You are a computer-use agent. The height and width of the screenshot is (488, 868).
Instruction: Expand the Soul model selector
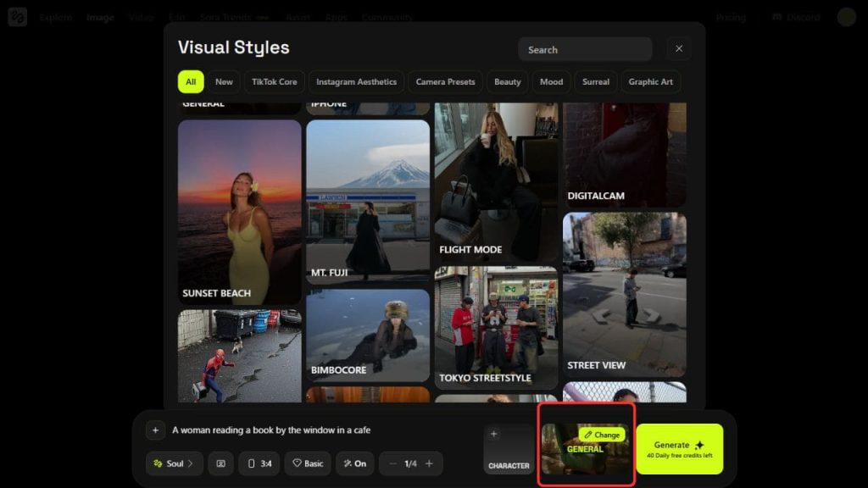pyautogui.click(x=174, y=463)
